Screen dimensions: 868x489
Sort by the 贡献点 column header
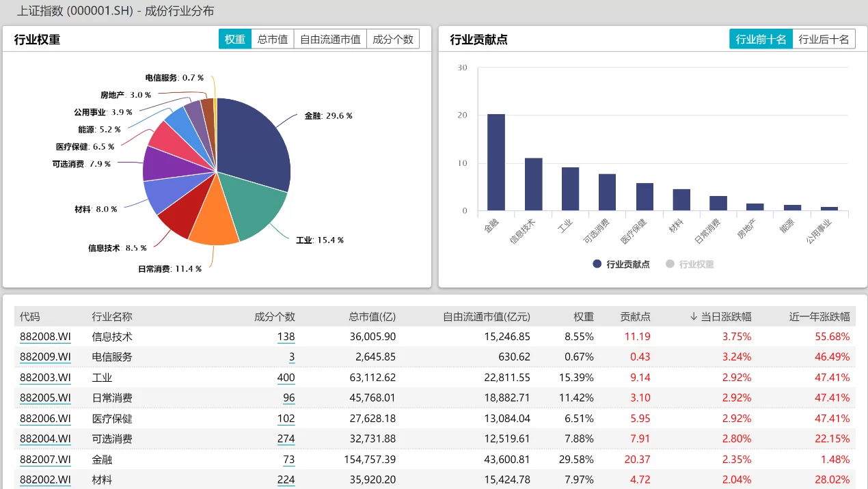[635, 316]
